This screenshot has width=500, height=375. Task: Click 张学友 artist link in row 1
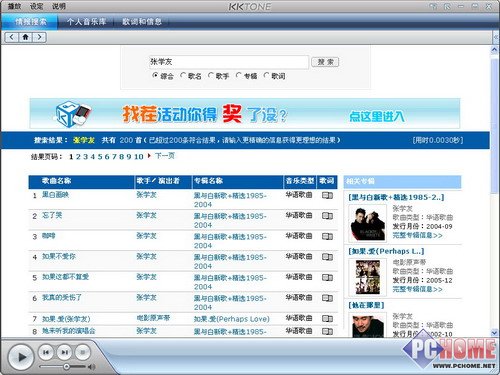[146, 195]
